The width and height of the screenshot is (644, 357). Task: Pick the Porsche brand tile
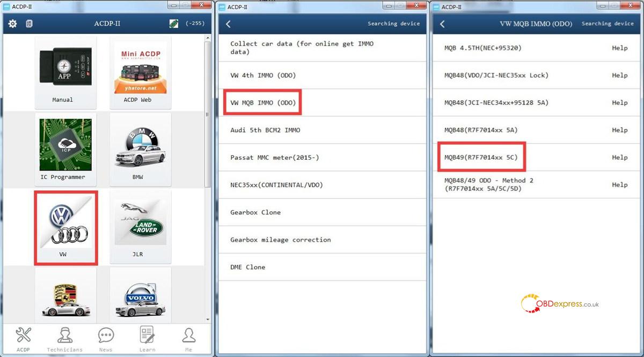click(65, 295)
